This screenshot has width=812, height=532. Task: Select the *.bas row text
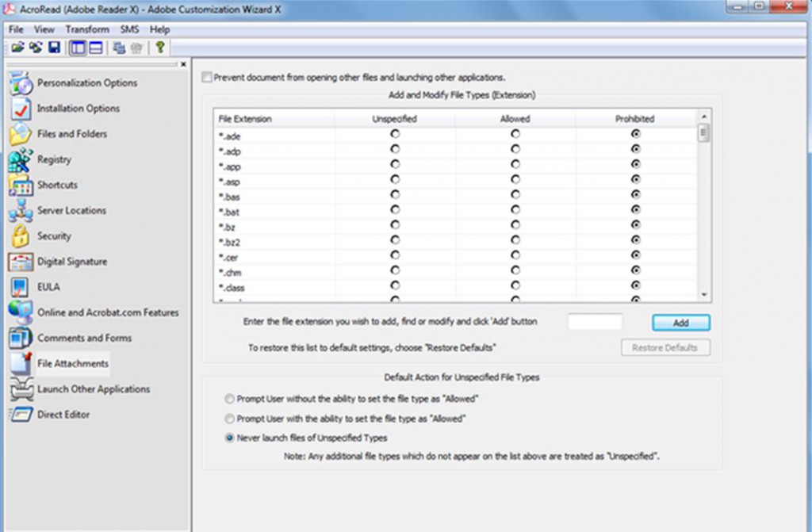coord(229,197)
